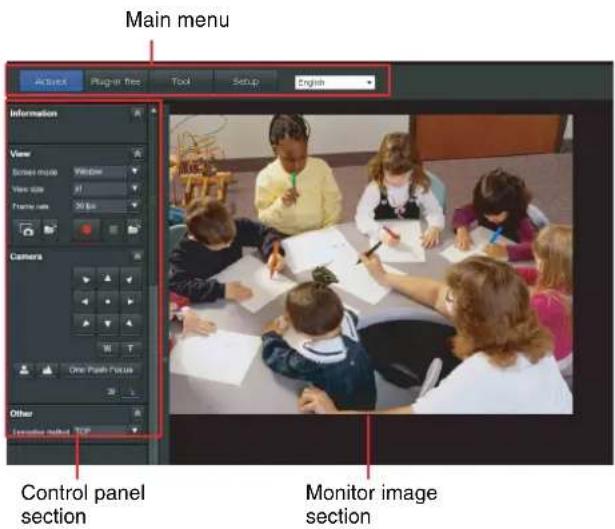Switch to the ActiveX viewer tab
Viewport: 615px width, 529px height.
tap(51, 81)
